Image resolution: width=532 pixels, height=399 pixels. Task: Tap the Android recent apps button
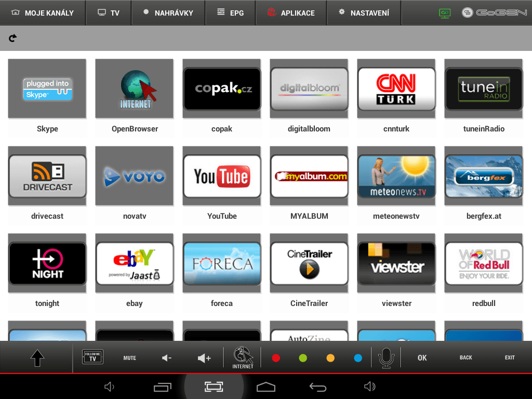163,387
